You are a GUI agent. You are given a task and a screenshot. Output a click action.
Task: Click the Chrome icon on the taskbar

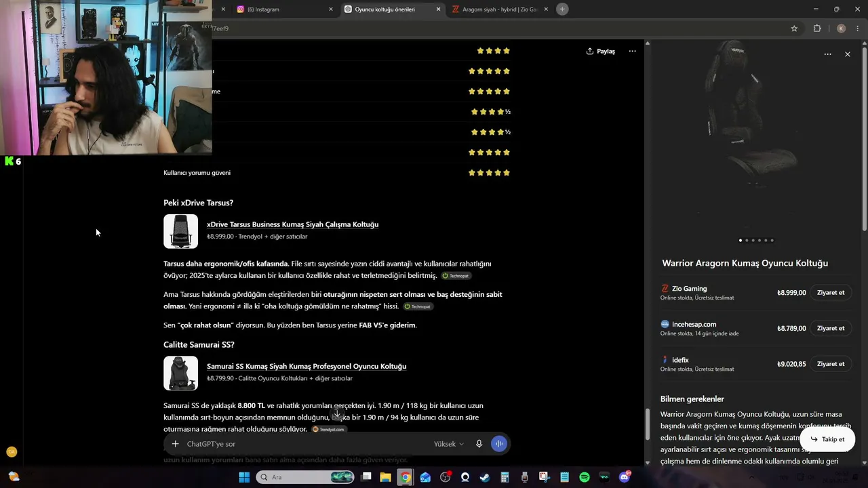coord(405,477)
